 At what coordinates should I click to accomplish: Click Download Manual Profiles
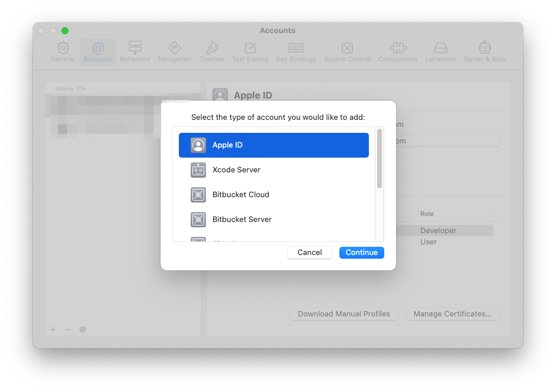point(344,313)
